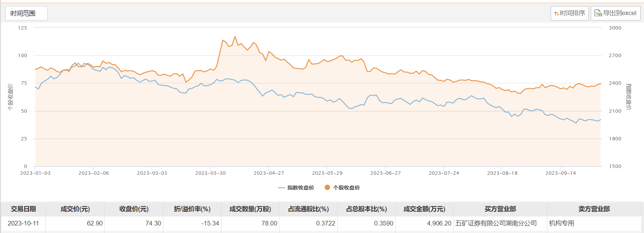Click the orange 个股收盘价 legend dot
Viewport: 644px width, 233px height.
tap(327, 188)
